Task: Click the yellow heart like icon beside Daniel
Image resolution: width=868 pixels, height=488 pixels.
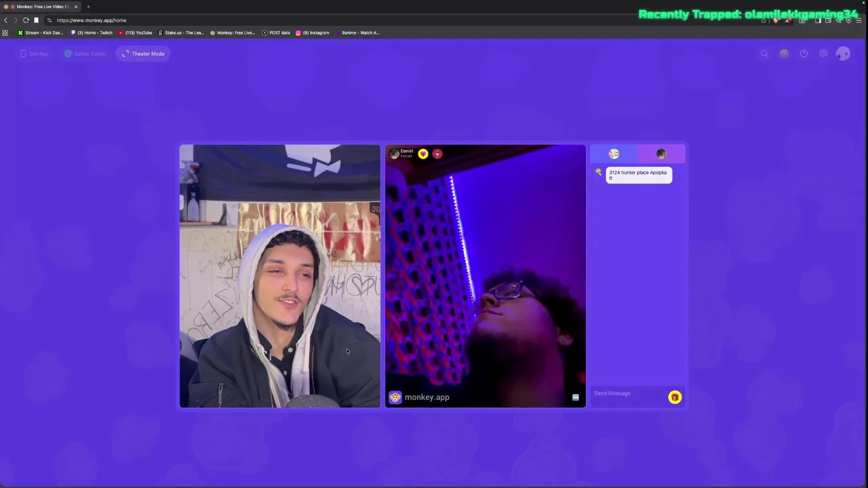Action: [x=423, y=154]
